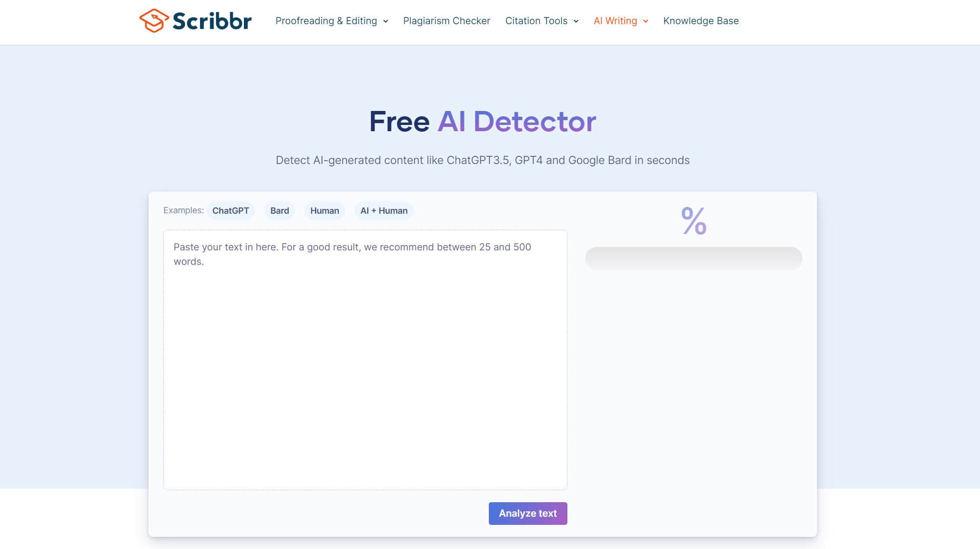Click Plagiarism Checker menu item
980x549 pixels.
pos(447,20)
